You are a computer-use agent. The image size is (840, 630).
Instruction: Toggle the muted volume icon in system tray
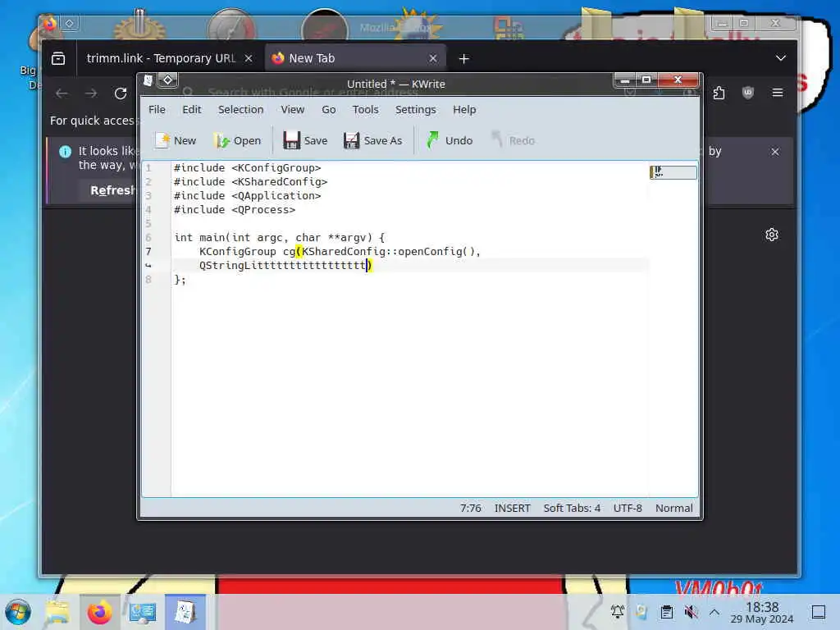691,611
